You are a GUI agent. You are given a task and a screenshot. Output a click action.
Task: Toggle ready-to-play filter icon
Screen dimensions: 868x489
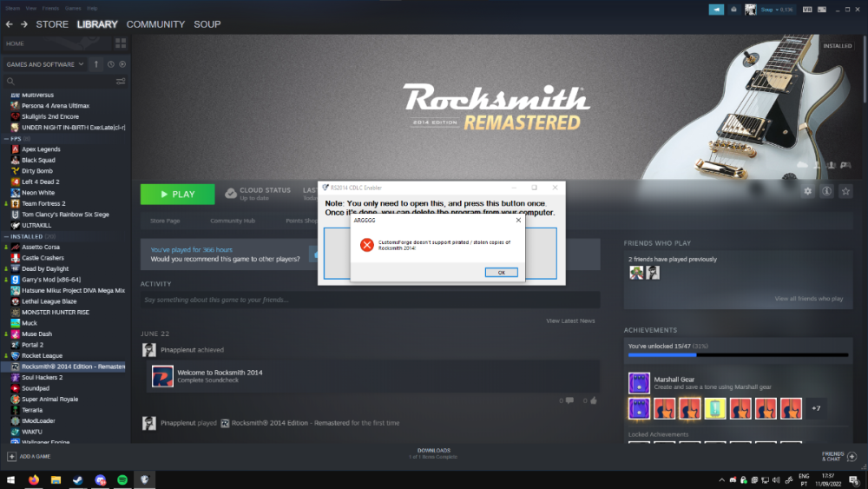(x=122, y=64)
